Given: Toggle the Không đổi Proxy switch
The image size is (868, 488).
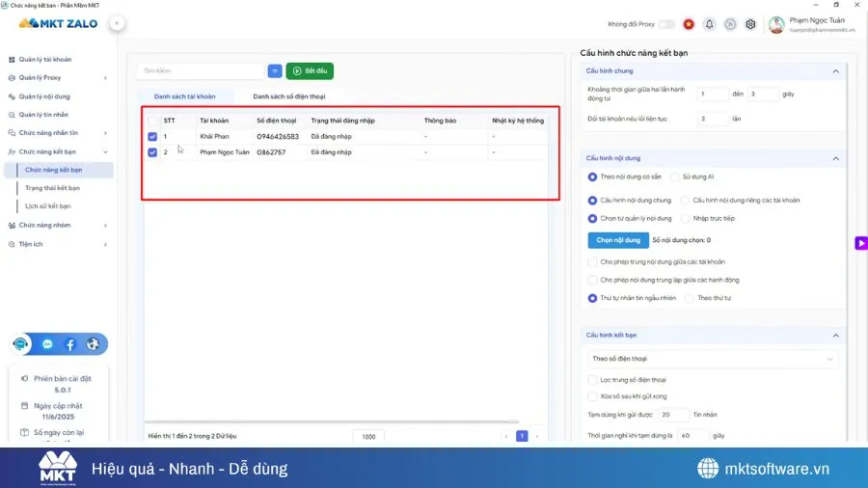Looking at the screenshot, I should [x=666, y=24].
